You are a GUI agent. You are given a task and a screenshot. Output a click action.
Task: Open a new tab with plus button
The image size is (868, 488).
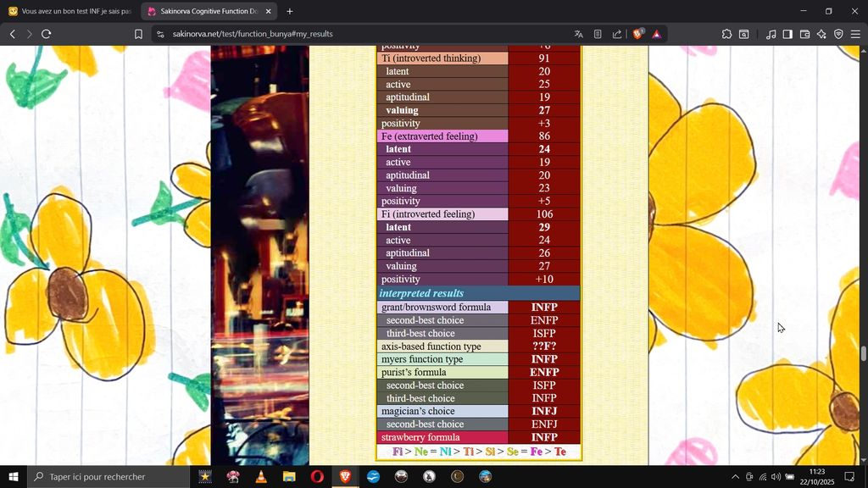(x=290, y=11)
